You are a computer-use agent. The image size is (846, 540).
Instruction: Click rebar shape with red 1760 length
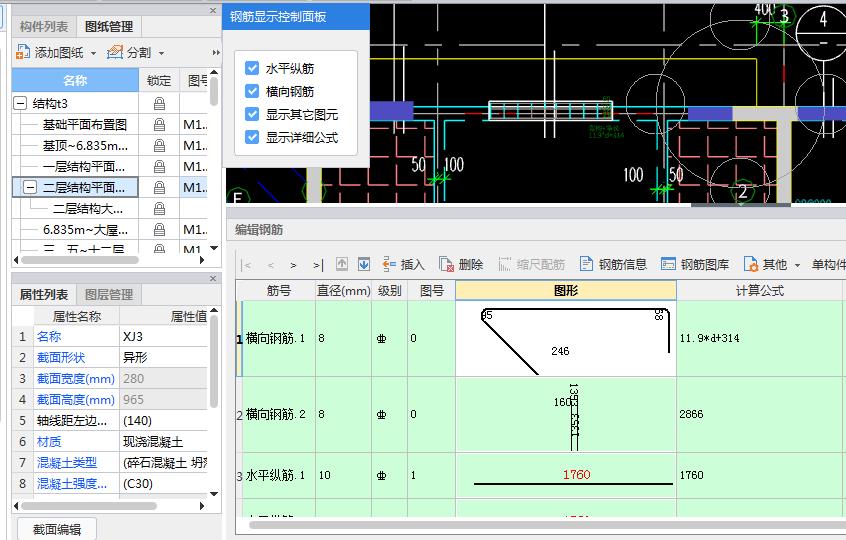(x=566, y=475)
